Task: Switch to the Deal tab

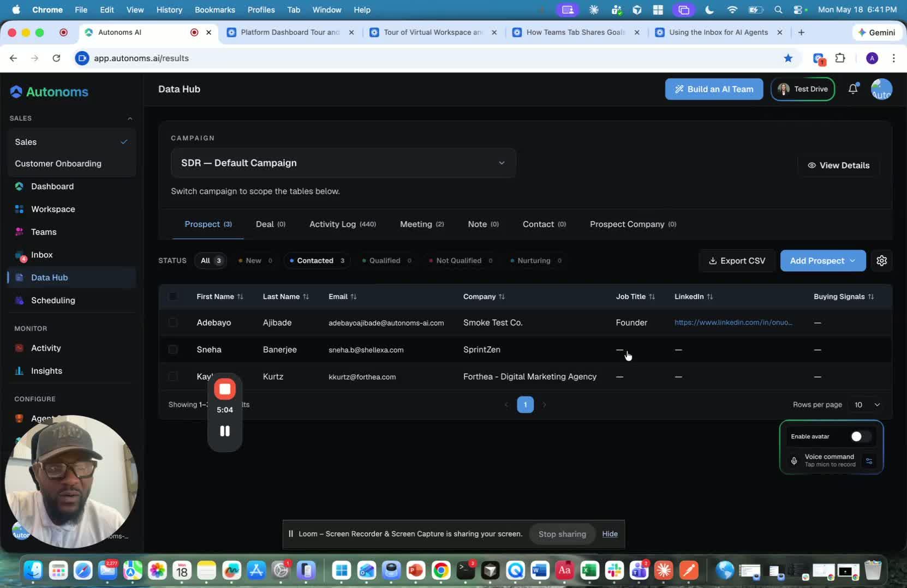Action: 271,224
